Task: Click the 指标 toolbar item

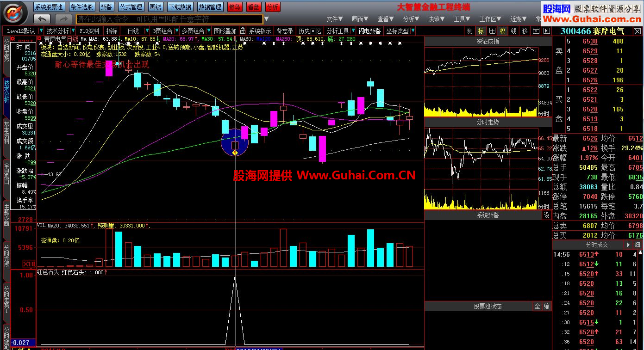Action: [x=112, y=31]
